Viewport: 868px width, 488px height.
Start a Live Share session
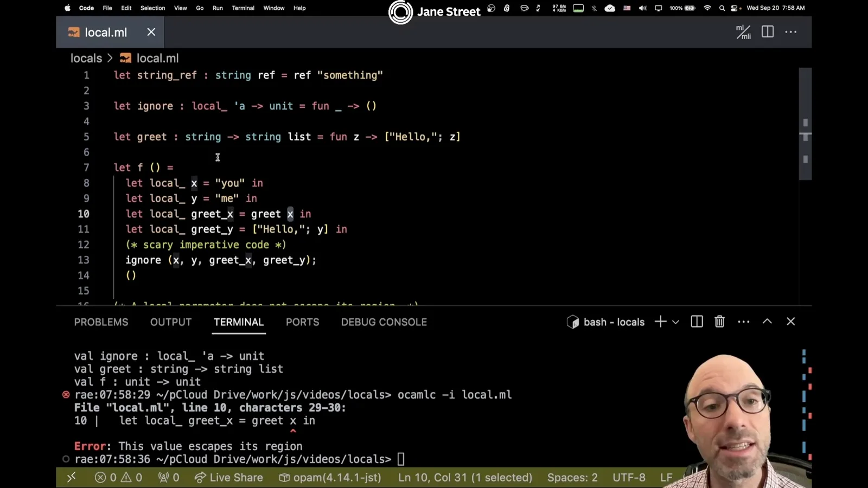point(229,477)
